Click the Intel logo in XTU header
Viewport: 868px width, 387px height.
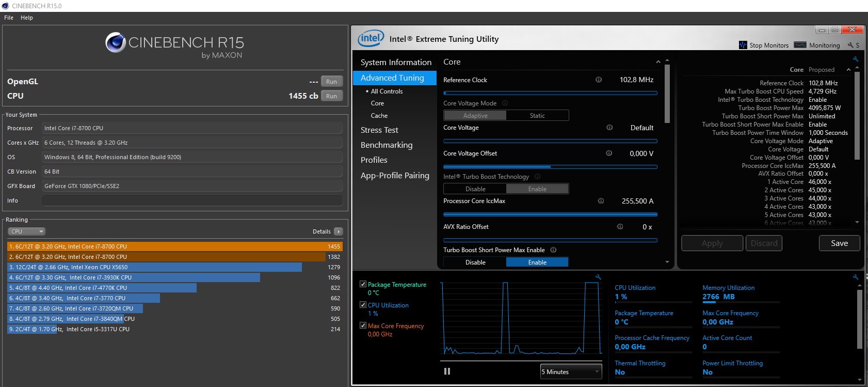(371, 38)
